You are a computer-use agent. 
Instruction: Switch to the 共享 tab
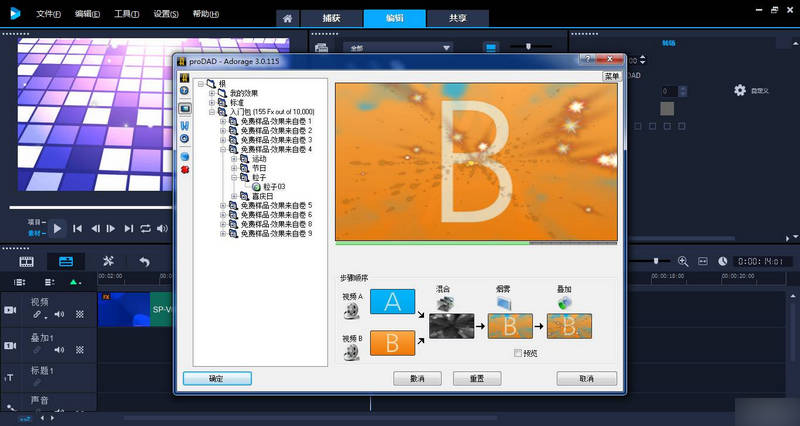[458, 18]
